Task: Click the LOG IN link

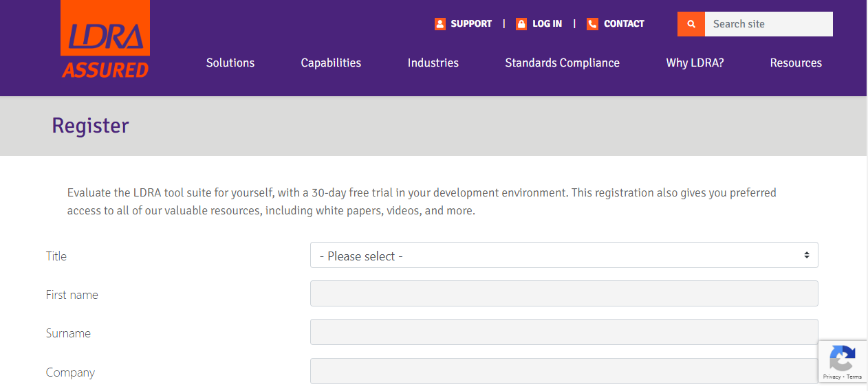Action: coord(547,24)
